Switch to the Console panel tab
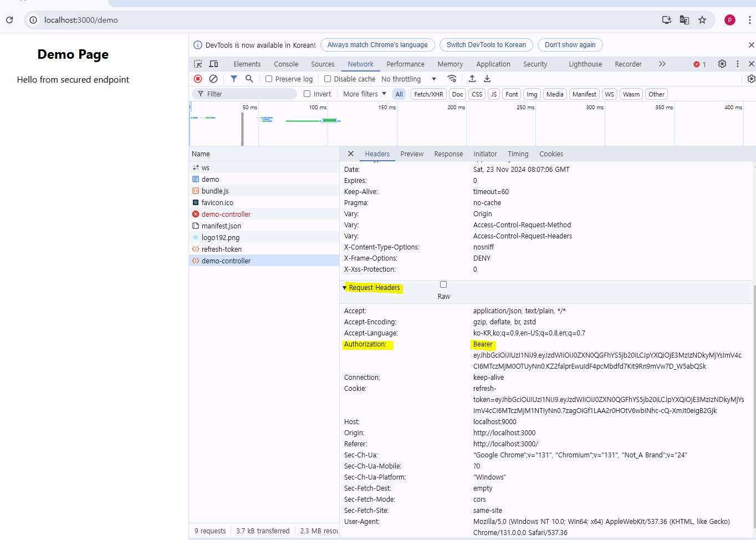Screen dimensions: 756x540 pyautogui.click(x=286, y=64)
